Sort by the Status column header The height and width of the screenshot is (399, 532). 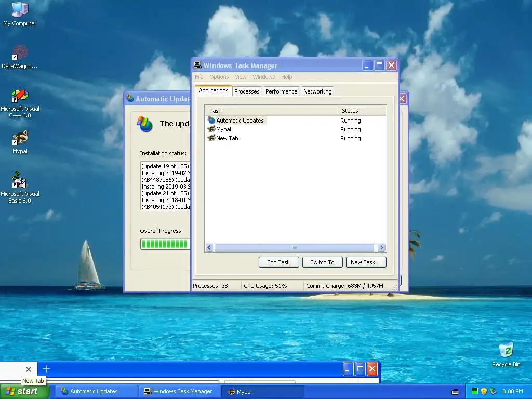362,111
